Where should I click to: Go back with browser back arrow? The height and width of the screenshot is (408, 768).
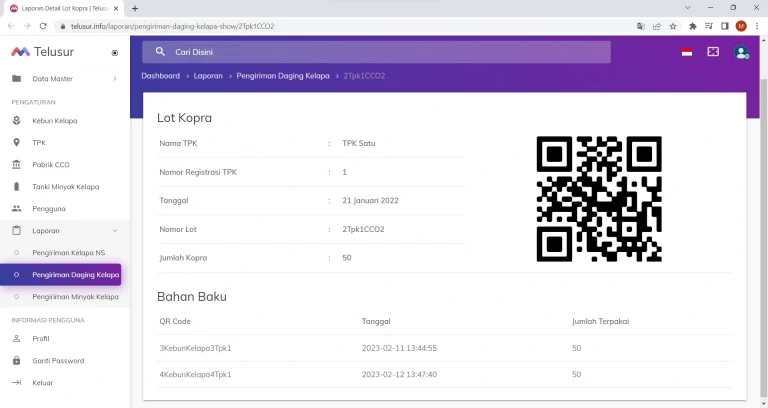click(11, 26)
